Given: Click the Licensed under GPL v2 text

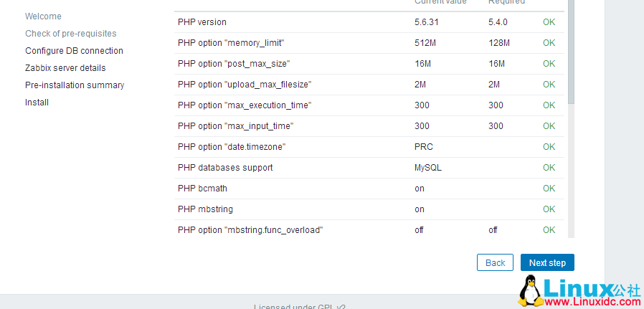Looking at the screenshot, I should pos(299,307).
